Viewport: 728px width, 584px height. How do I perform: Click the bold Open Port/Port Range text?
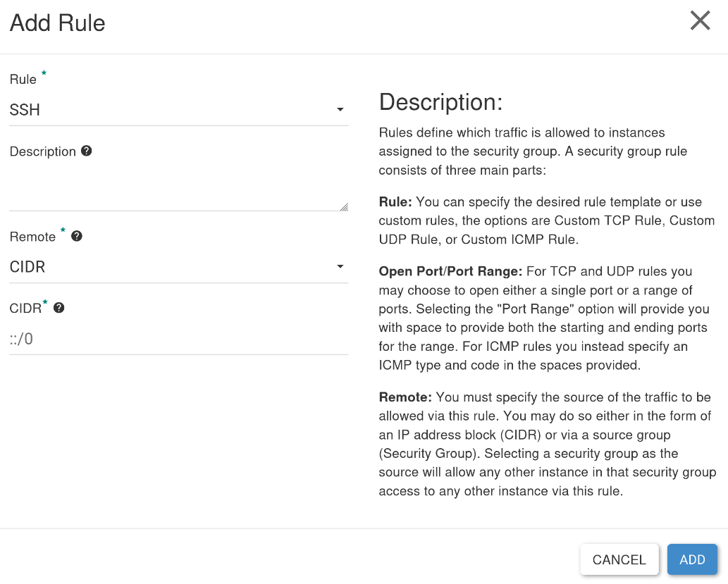tap(450, 271)
